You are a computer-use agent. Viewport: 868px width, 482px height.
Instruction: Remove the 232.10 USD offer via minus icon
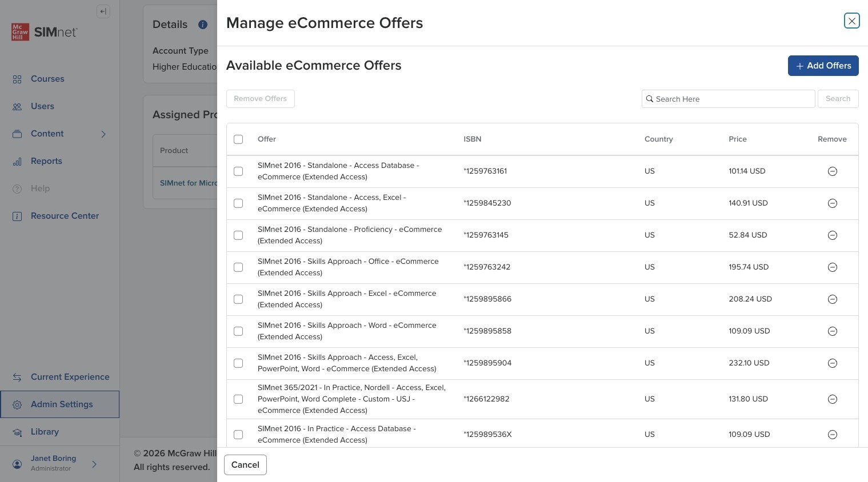tap(833, 363)
